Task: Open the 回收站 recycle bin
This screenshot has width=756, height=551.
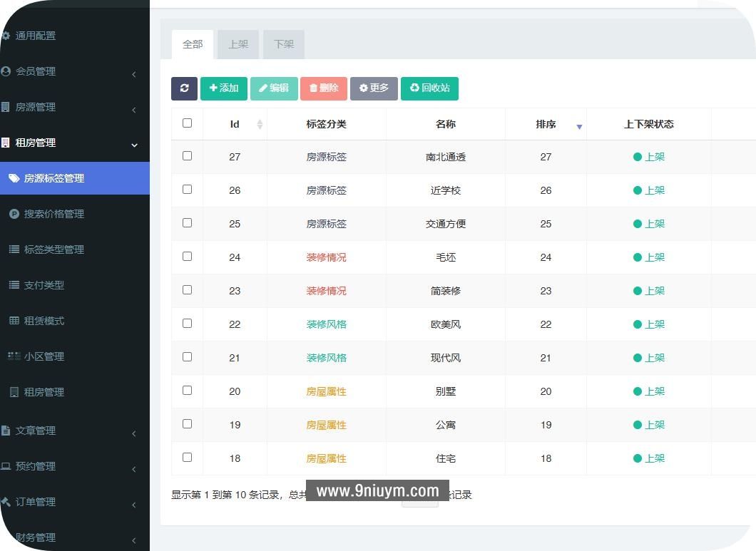Action: click(429, 88)
